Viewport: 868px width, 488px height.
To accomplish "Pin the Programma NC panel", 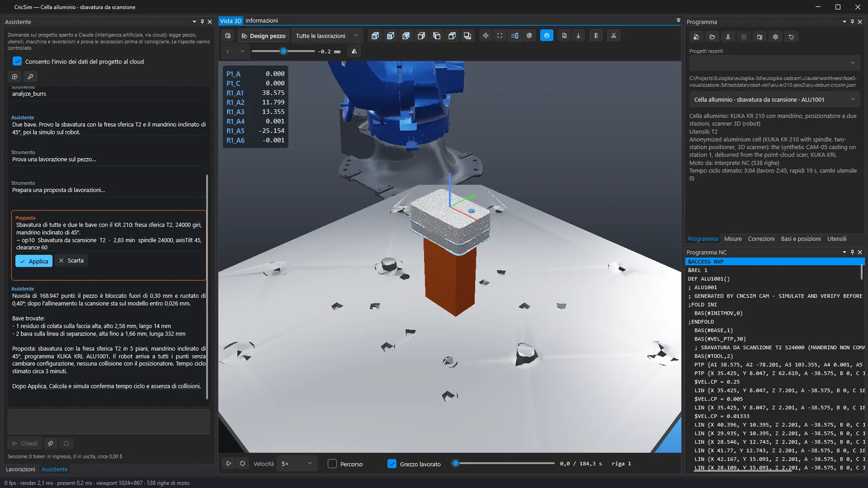I will coord(852,252).
